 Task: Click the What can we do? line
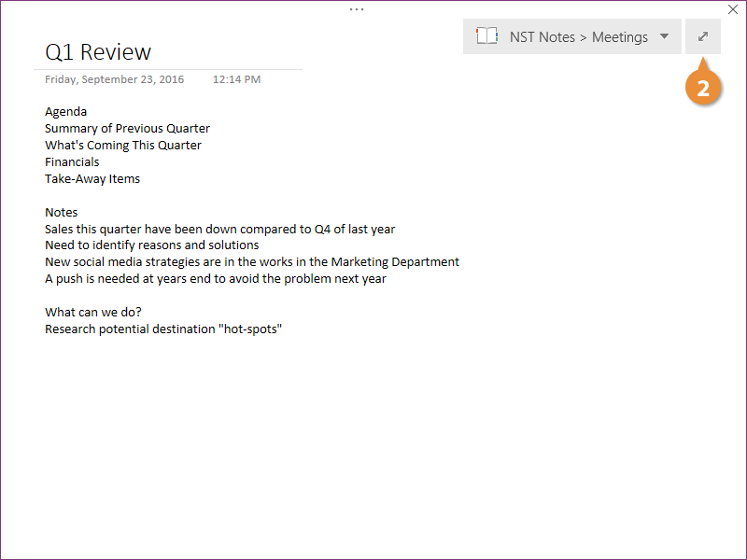click(x=93, y=313)
